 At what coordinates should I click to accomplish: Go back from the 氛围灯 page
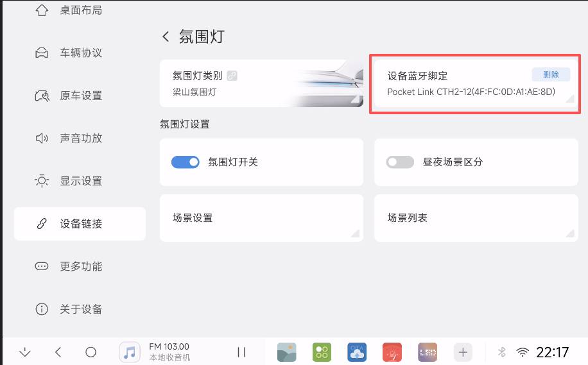point(166,37)
